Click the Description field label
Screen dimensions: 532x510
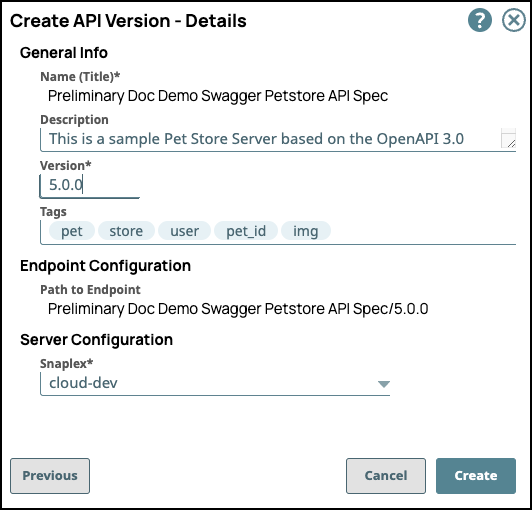point(74,120)
